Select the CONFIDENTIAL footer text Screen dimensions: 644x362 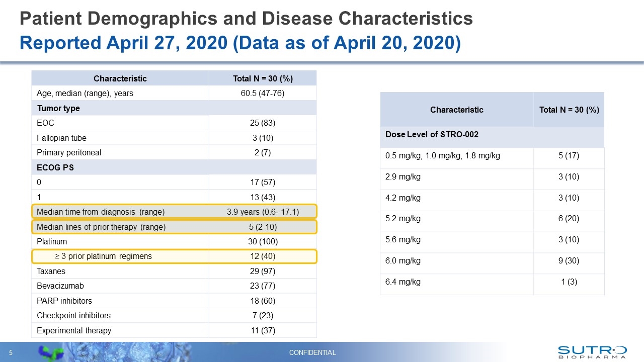click(x=312, y=353)
